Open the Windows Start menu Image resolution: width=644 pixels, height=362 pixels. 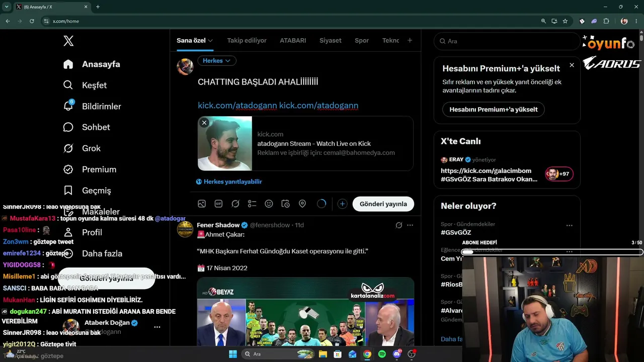coord(233,354)
